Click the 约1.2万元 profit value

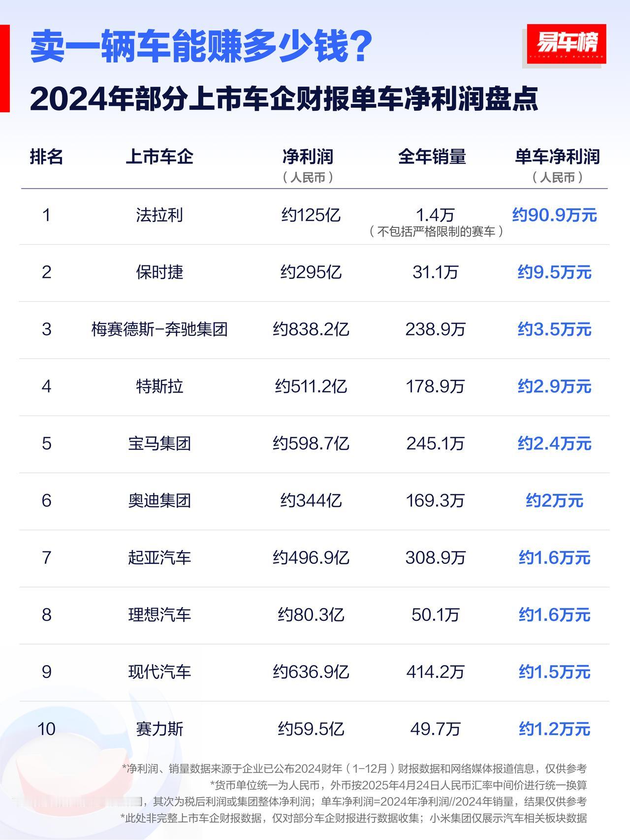(554, 729)
